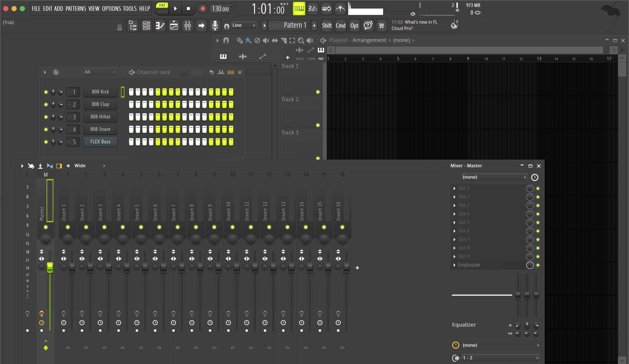This screenshot has height=364, width=629.
Task: Select the Slip tool in Playlist
Action: (275, 40)
